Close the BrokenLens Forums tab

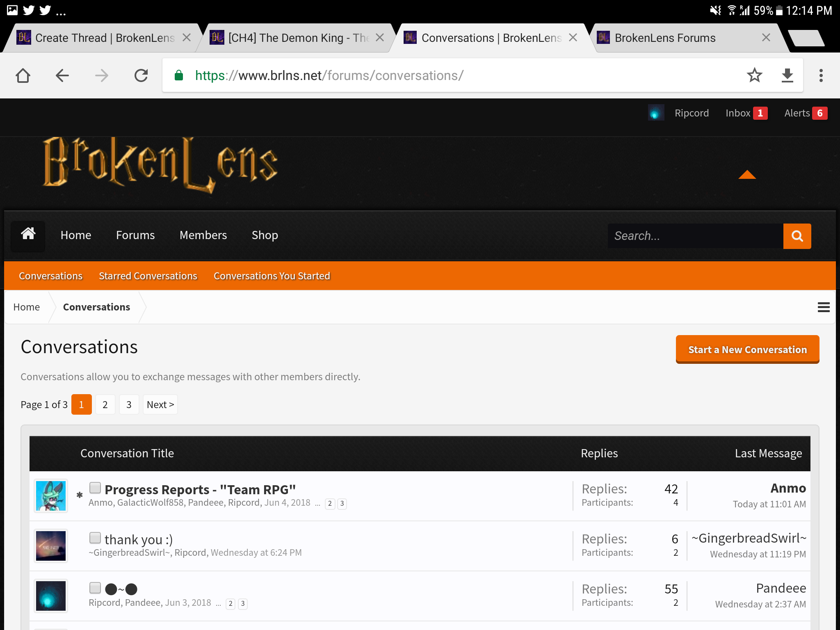(766, 38)
